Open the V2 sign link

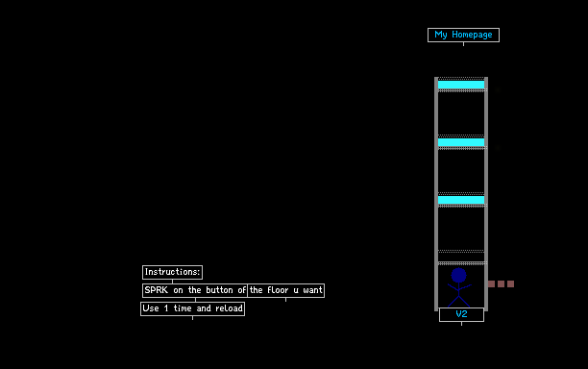[461, 314]
